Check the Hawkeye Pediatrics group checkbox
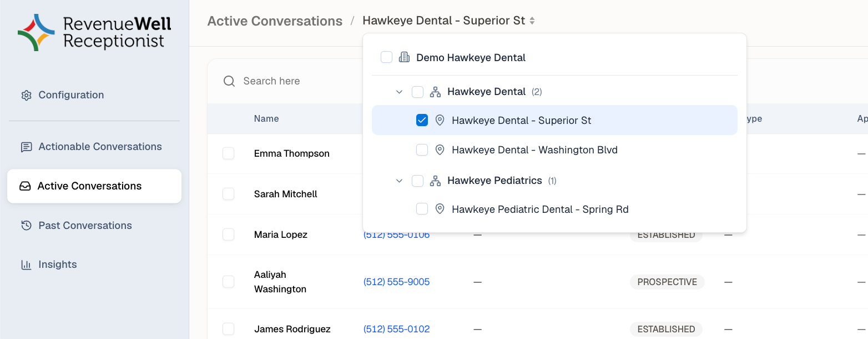This screenshot has width=868, height=339. pos(417,181)
